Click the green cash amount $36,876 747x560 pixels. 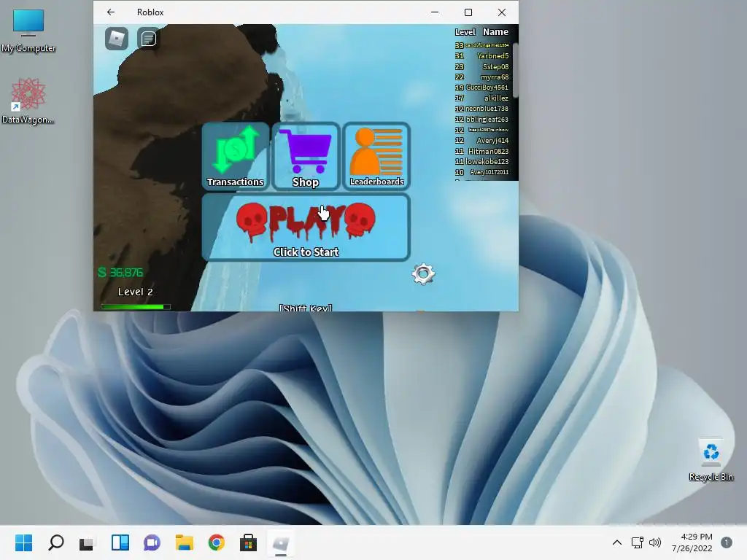pyautogui.click(x=120, y=273)
